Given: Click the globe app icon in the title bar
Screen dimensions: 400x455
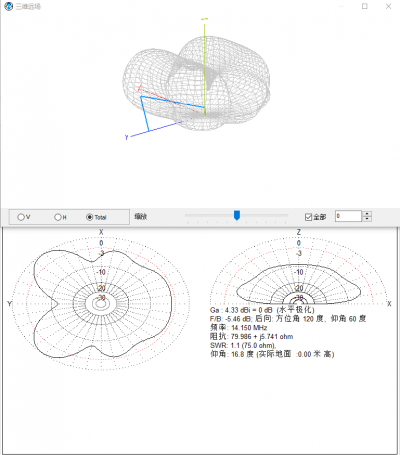Looking at the screenshot, I should click(x=8, y=6).
